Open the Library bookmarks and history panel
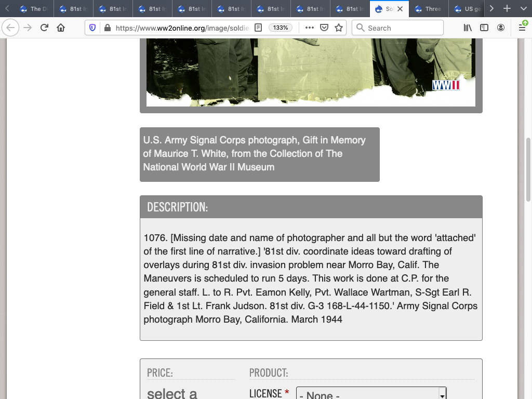Screen dimensions: 532x399 (x=468, y=28)
